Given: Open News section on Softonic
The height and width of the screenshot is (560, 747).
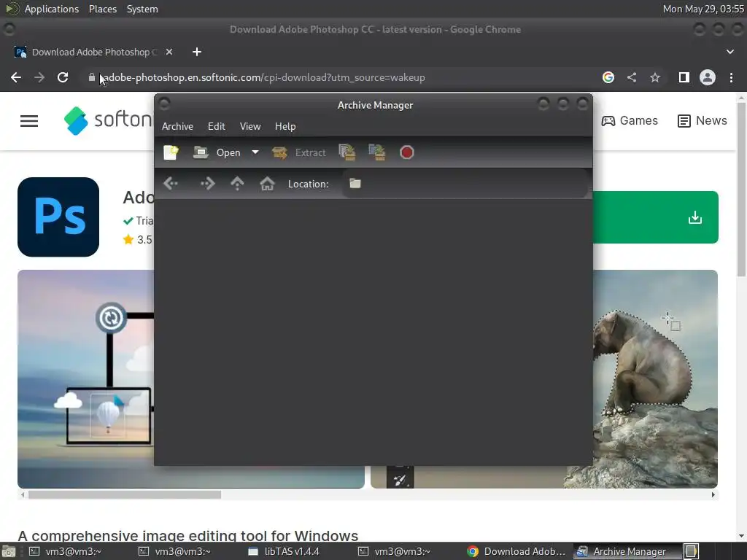Looking at the screenshot, I should pos(703,120).
